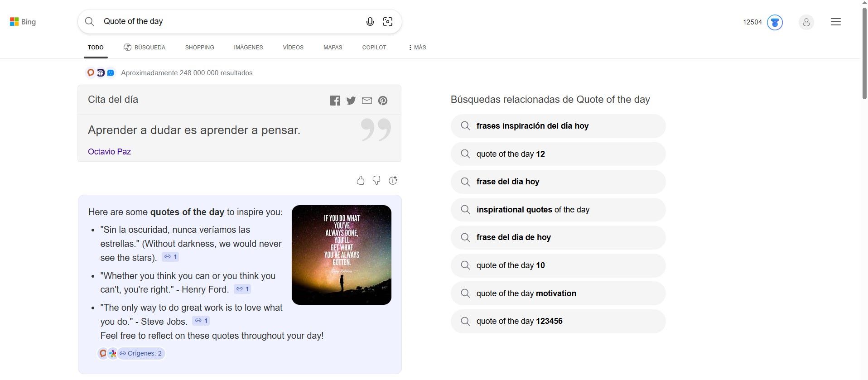Open the starry sky quote image
Image resolution: width=868 pixels, height=380 pixels.
[x=342, y=255]
